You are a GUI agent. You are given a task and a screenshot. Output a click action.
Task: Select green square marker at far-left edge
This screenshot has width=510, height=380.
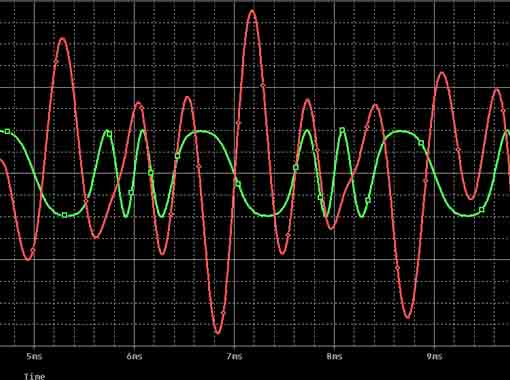click(x=7, y=132)
